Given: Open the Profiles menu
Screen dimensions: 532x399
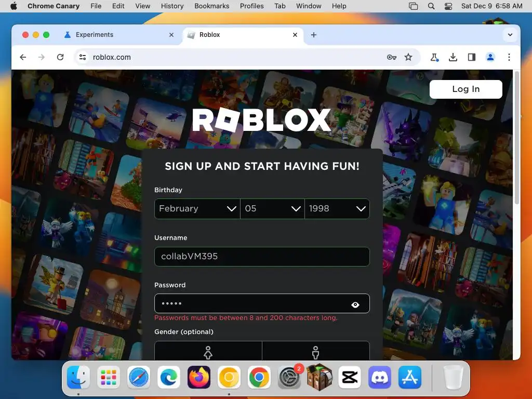Looking at the screenshot, I should 252,6.
